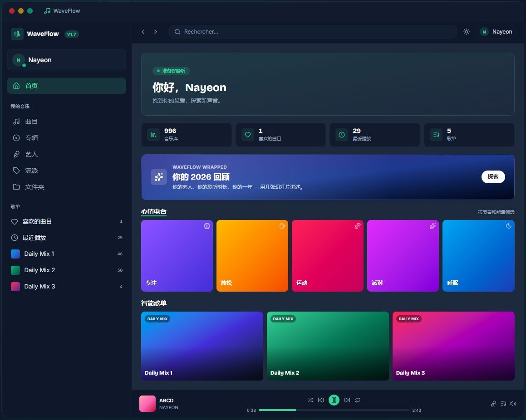Open 最近播放 in the sidebar
Image resolution: width=526 pixels, height=420 pixels.
coord(67,238)
